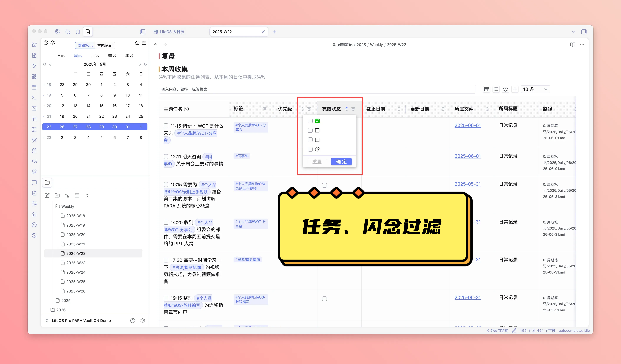This screenshot has height=364, width=621.
Task: Toggle reading view book icon
Action: [572, 45]
